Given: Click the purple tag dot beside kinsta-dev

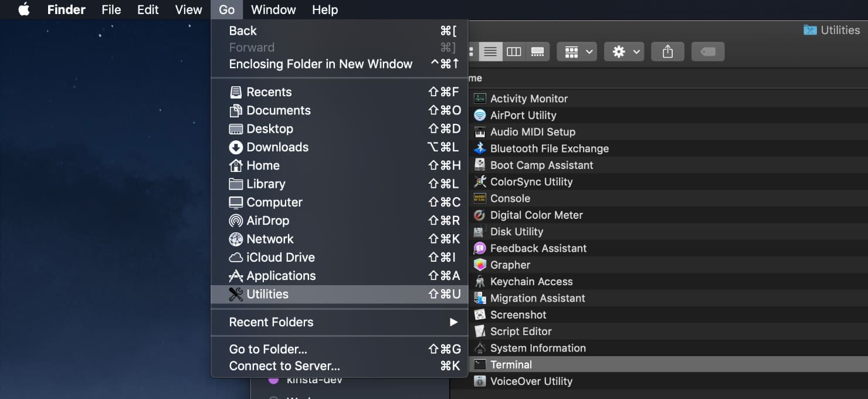Looking at the screenshot, I should coord(273,381).
